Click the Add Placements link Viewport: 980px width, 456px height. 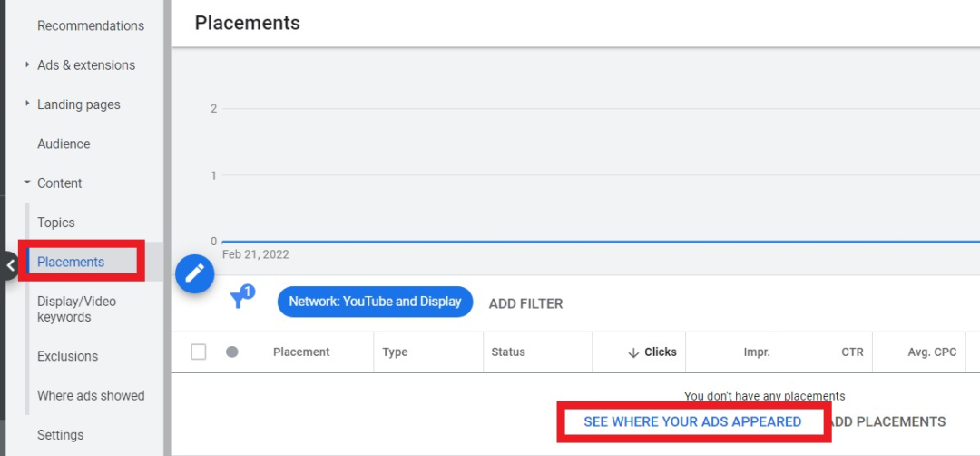point(887,422)
